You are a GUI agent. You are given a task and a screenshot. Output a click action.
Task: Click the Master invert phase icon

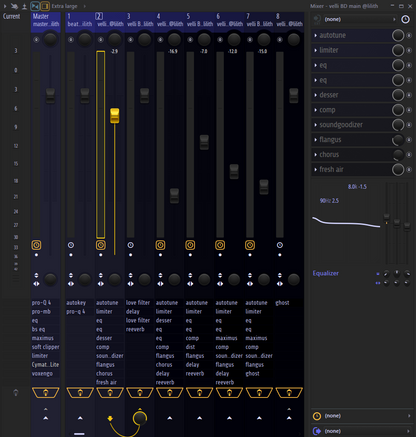click(36, 275)
